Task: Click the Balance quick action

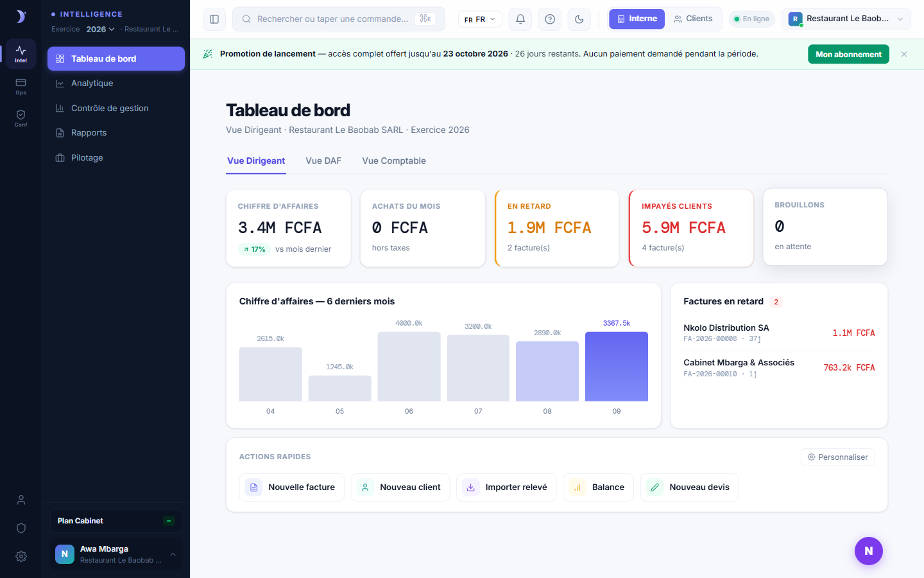Action: pos(598,487)
